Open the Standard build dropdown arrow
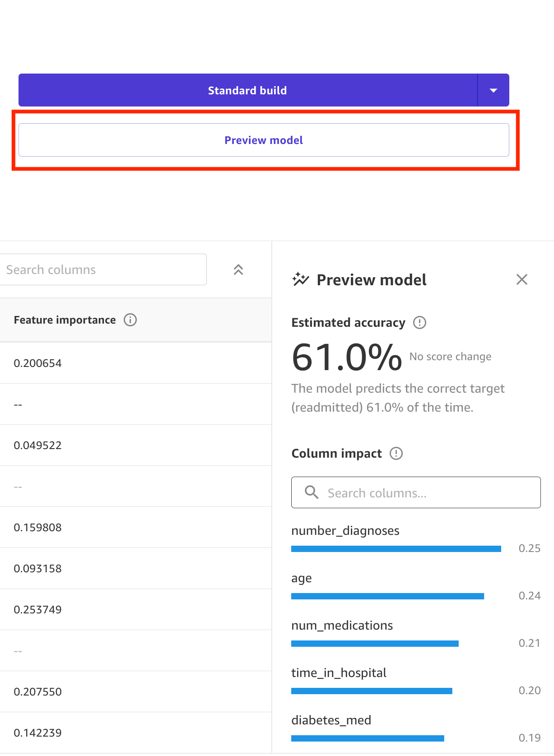This screenshot has width=554, height=756. 493,90
